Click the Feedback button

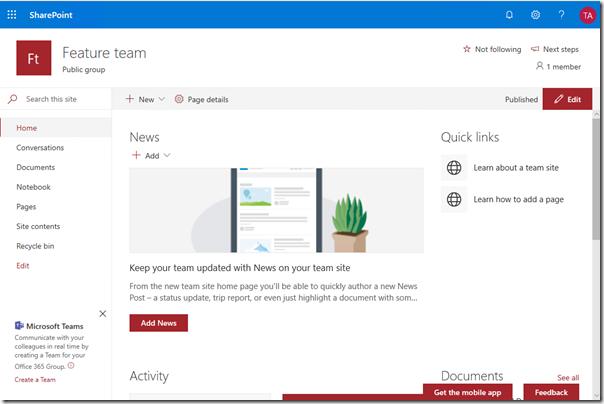click(x=551, y=392)
